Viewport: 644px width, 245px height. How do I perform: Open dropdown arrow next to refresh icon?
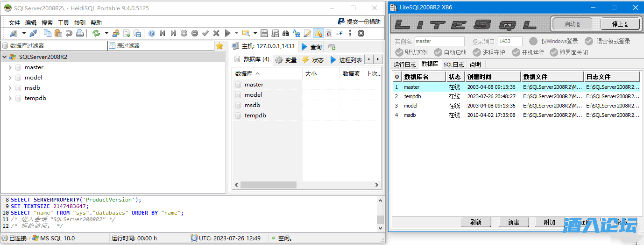pos(106,33)
